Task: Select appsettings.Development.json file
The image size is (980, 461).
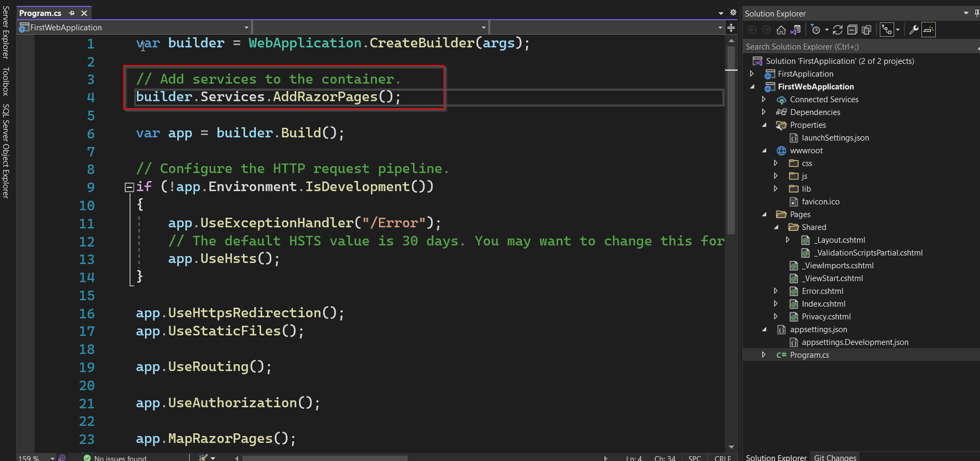Action: 855,342
